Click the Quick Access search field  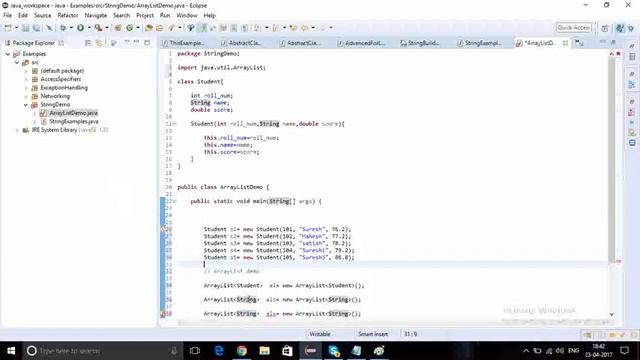point(573,28)
